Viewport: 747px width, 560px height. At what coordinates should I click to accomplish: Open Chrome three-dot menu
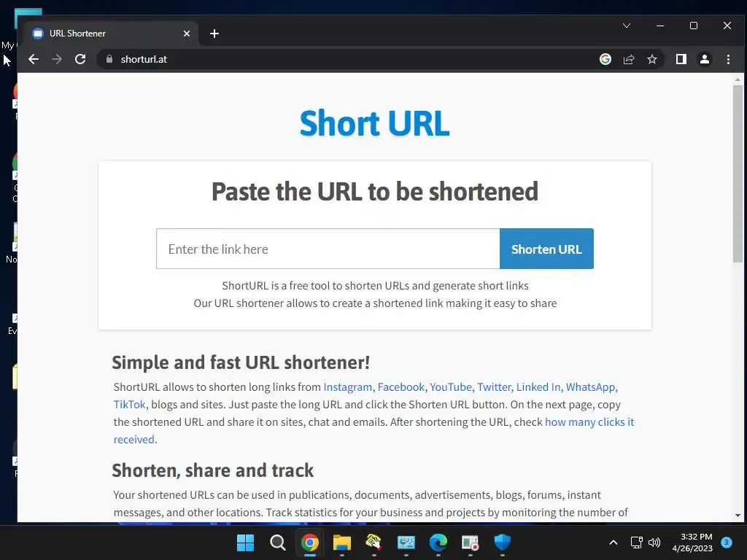click(x=728, y=59)
